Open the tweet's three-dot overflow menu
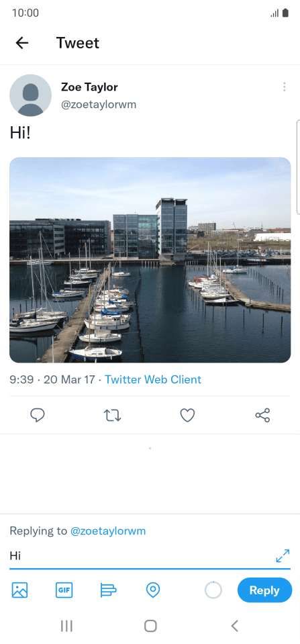 (284, 87)
